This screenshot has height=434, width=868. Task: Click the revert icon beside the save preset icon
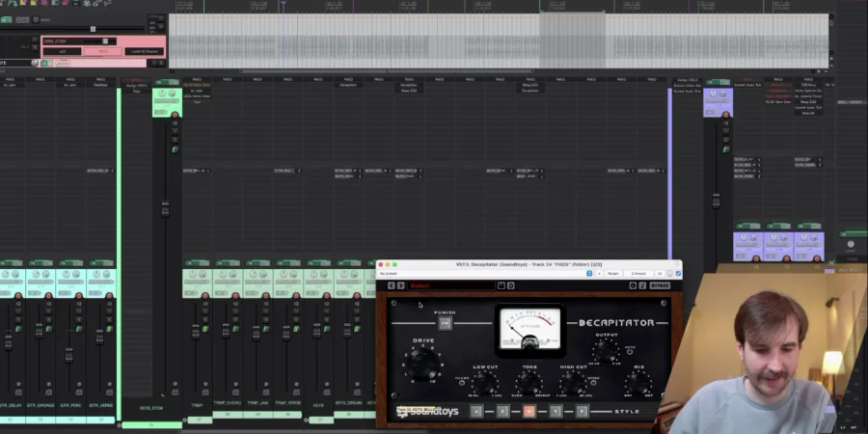[510, 285]
